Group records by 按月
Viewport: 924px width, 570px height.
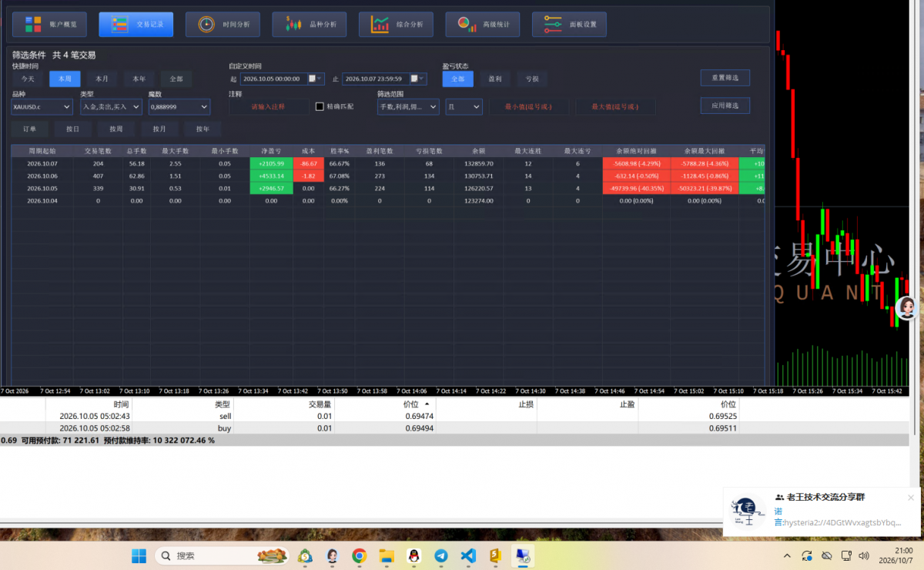click(x=159, y=129)
